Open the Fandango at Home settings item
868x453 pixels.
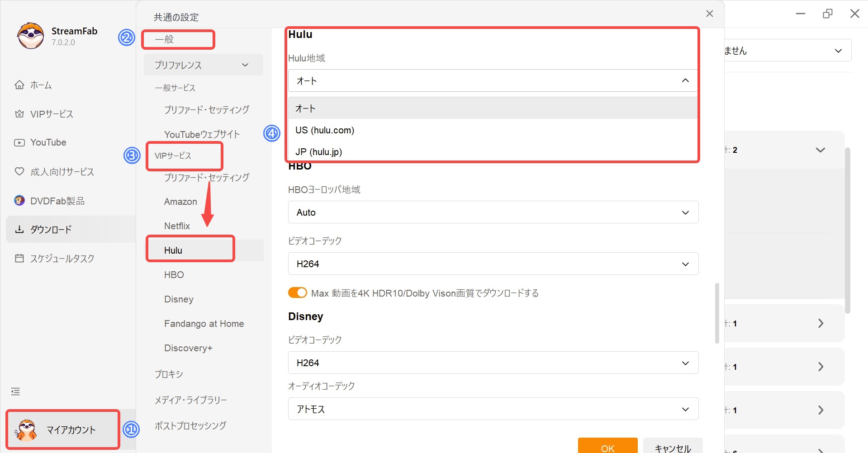pos(204,324)
